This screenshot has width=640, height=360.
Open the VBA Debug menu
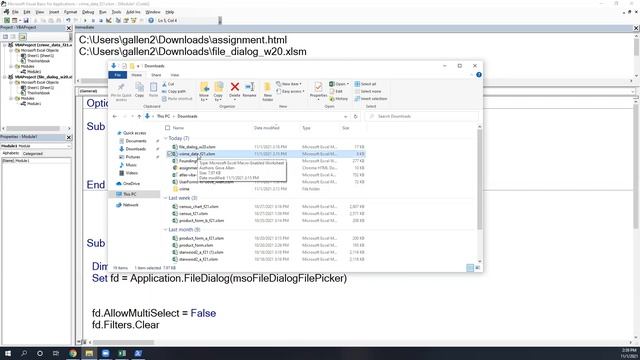[x=88, y=12]
